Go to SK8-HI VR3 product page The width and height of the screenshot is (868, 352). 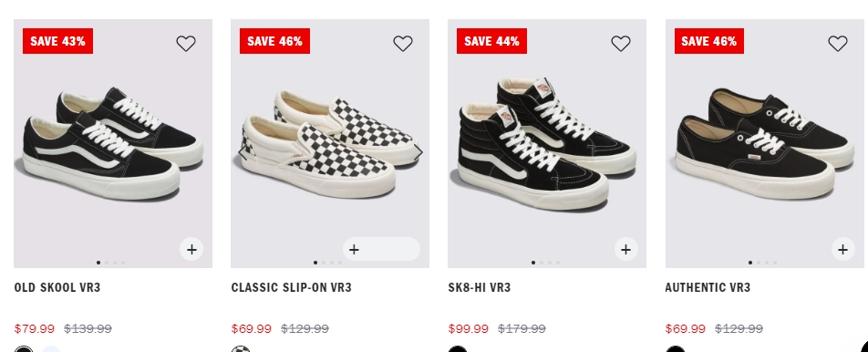[480, 287]
